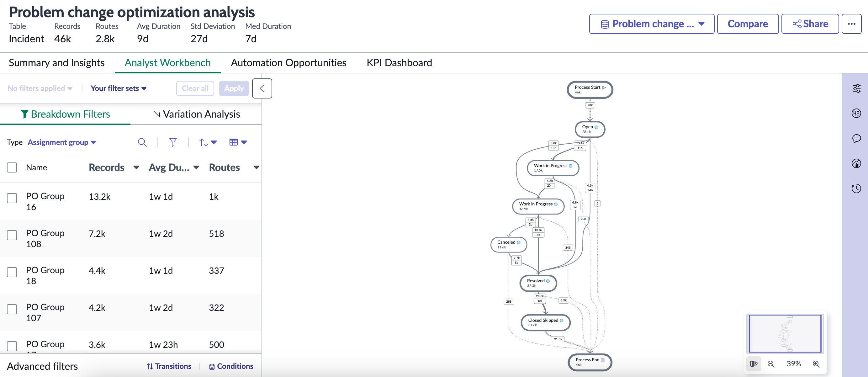Open the table columns dropdown
Image resolution: width=868 pixels, height=377 pixels.
pyautogui.click(x=238, y=142)
